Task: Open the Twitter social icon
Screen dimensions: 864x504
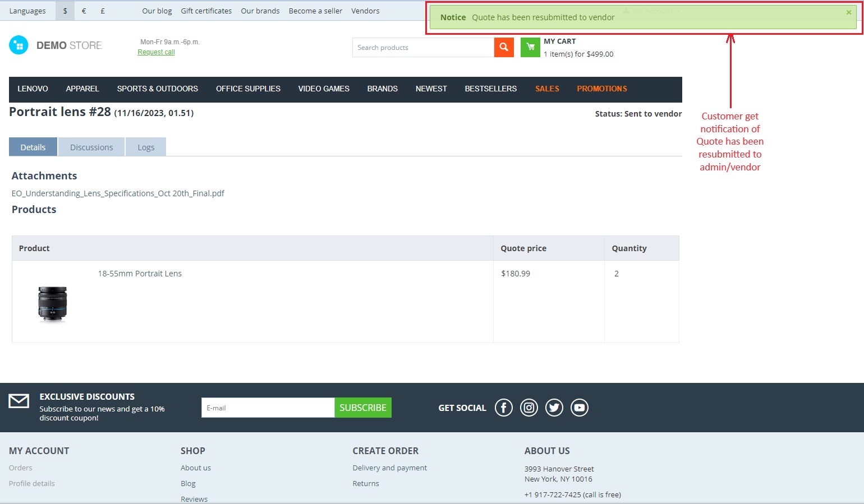Action: coord(554,408)
